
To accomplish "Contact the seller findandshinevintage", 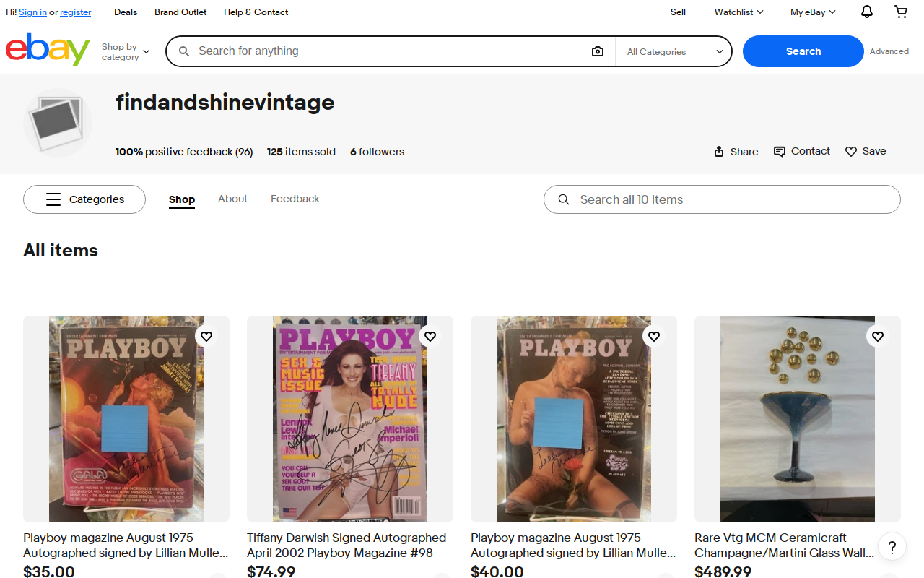I will pos(801,151).
